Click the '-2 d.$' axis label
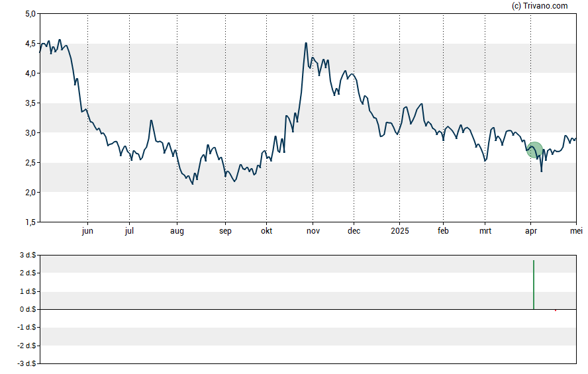Viewport: 588px width, 374px height. coord(26,346)
